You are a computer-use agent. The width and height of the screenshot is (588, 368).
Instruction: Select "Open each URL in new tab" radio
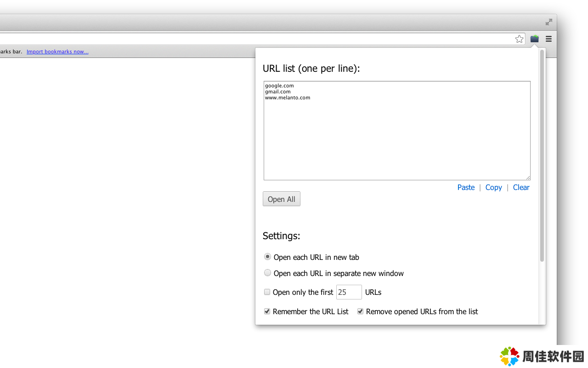pyautogui.click(x=267, y=257)
